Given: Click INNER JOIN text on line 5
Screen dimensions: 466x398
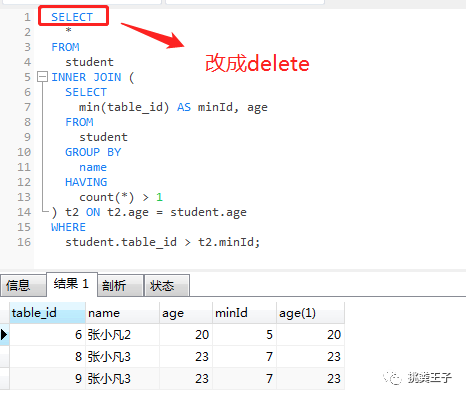Looking at the screenshot, I should (86, 77).
